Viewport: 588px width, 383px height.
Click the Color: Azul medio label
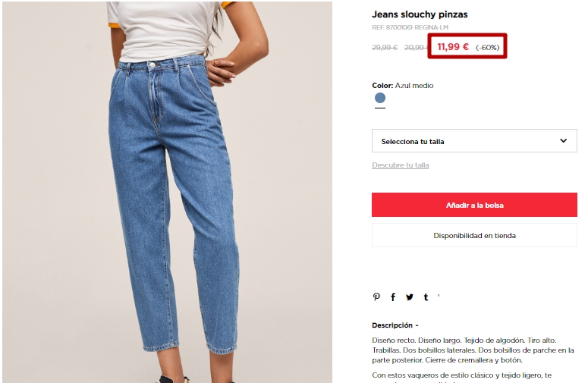(x=403, y=86)
